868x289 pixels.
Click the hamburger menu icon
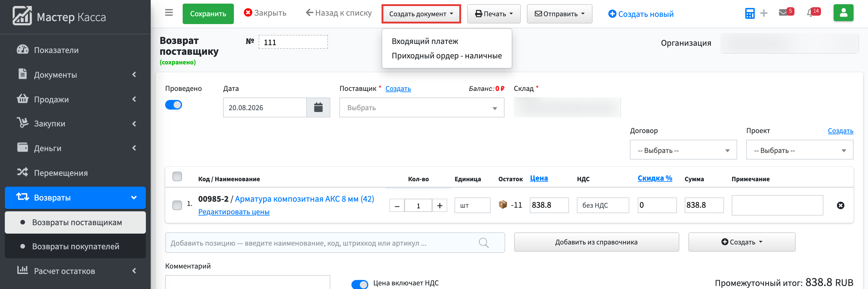click(169, 13)
